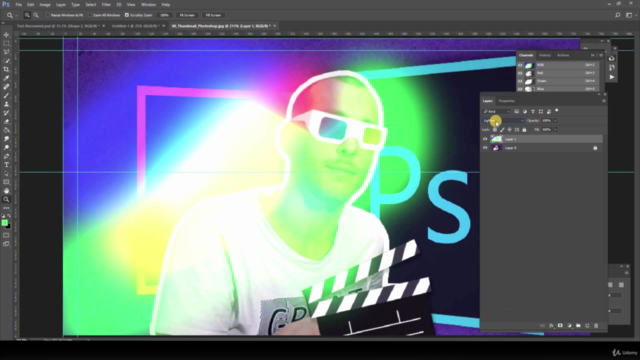Open the Image menu
The width and height of the screenshot is (640, 360).
(45, 4)
